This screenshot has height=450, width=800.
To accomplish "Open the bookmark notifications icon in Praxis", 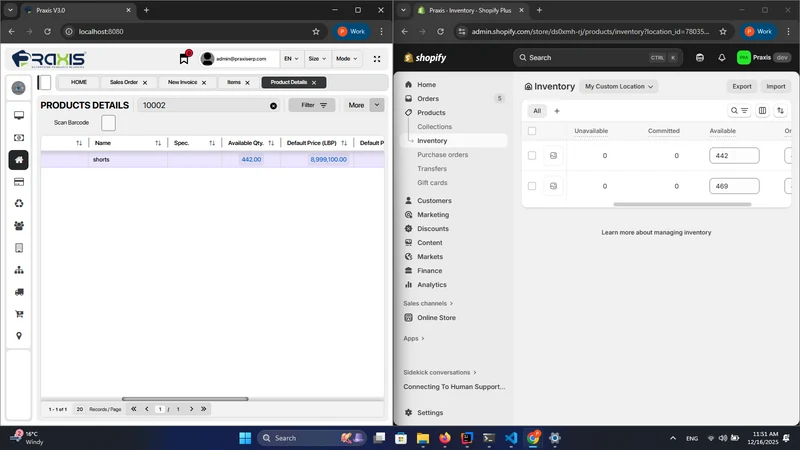I will tap(184, 59).
